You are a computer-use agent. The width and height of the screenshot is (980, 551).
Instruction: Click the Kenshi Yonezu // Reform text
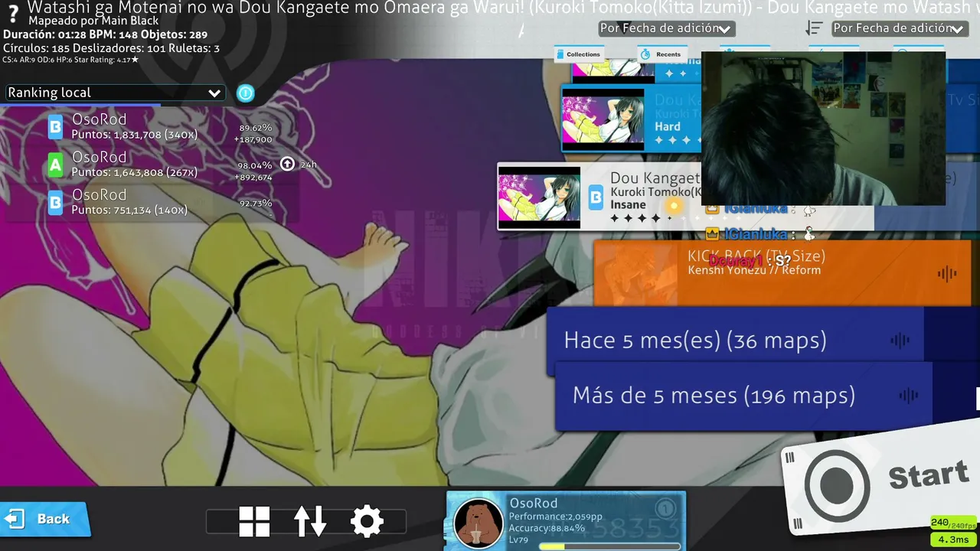pyautogui.click(x=754, y=270)
